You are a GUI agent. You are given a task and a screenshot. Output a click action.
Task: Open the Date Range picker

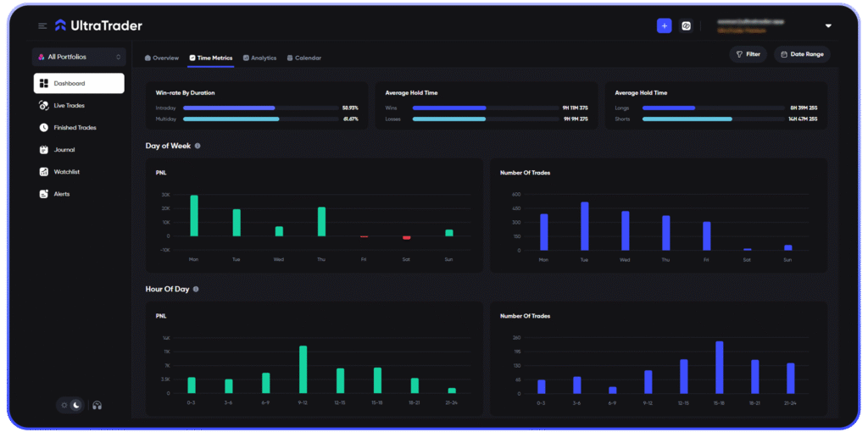tap(801, 54)
